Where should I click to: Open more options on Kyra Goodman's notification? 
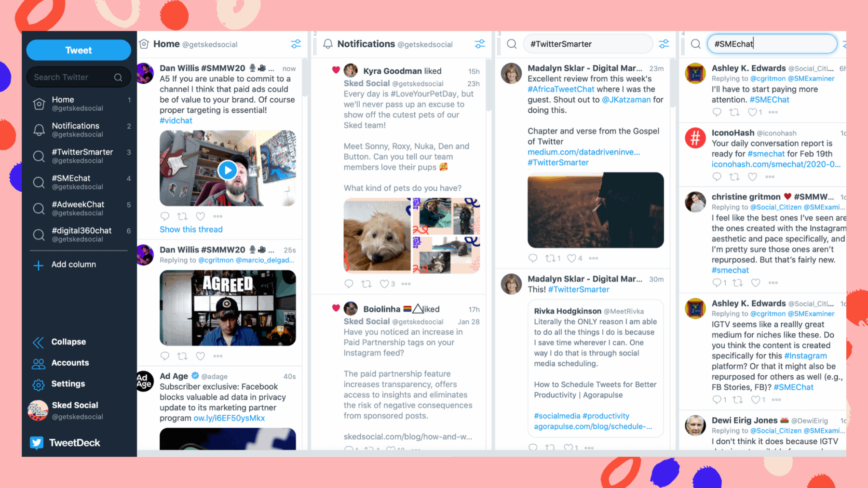(406, 284)
